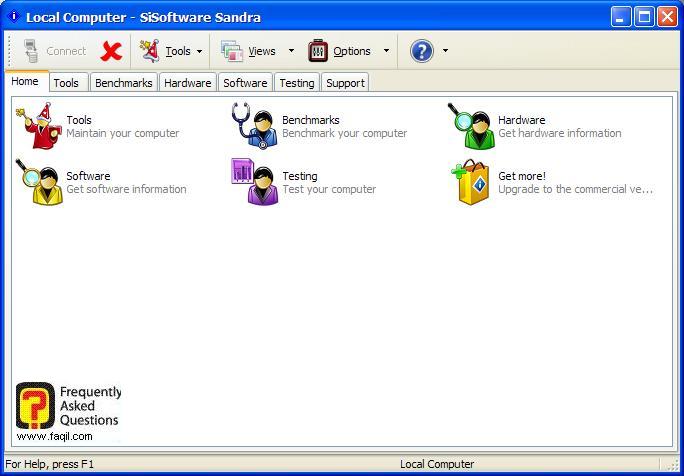Switch to the Hardware tab
Viewport: 684px width, 476px height.
point(188,83)
